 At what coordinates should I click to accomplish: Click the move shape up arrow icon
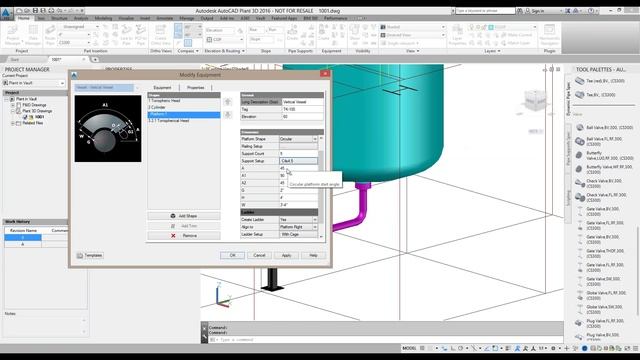(228, 102)
